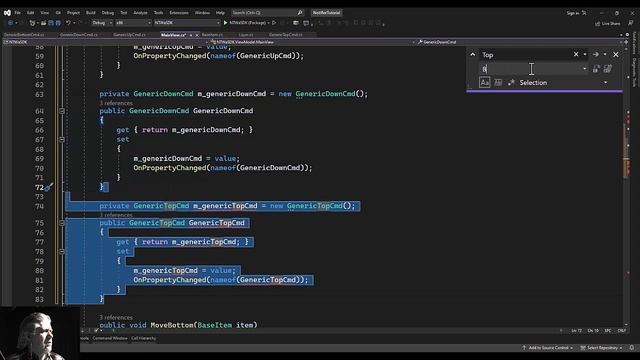The width and height of the screenshot is (640, 360).
Task: Open the NTWaSDK startup project dropdown
Action: tap(187, 23)
